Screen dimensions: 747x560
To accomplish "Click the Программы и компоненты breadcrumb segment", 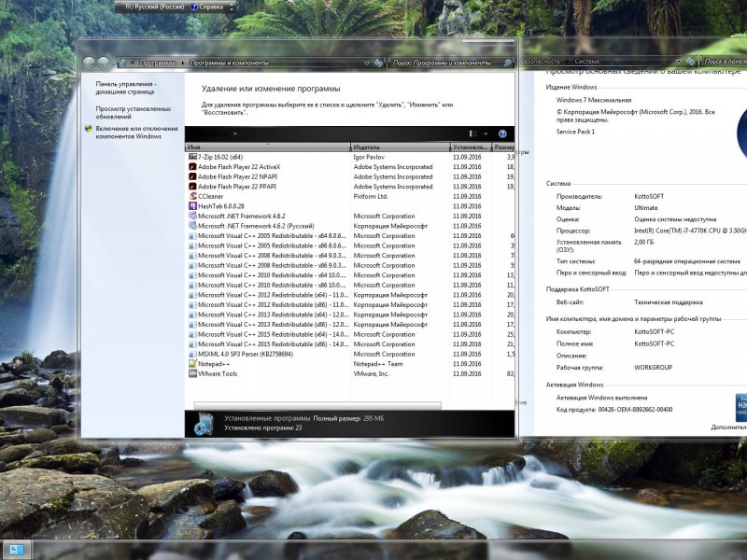I will coord(229,63).
